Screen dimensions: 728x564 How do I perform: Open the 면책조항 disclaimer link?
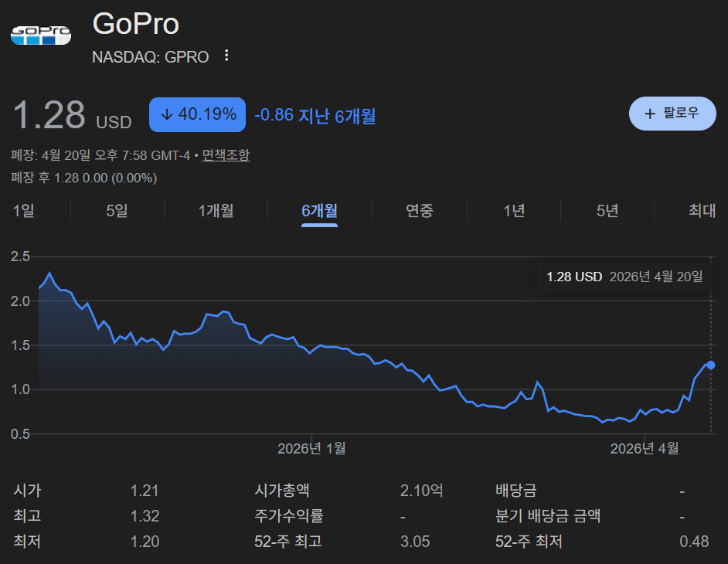[226, 155]
